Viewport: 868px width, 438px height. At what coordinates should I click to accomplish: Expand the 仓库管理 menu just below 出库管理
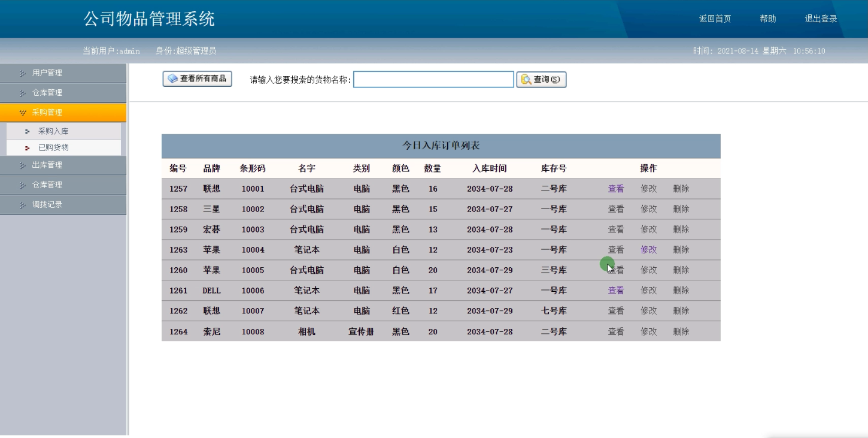(63, 185)
